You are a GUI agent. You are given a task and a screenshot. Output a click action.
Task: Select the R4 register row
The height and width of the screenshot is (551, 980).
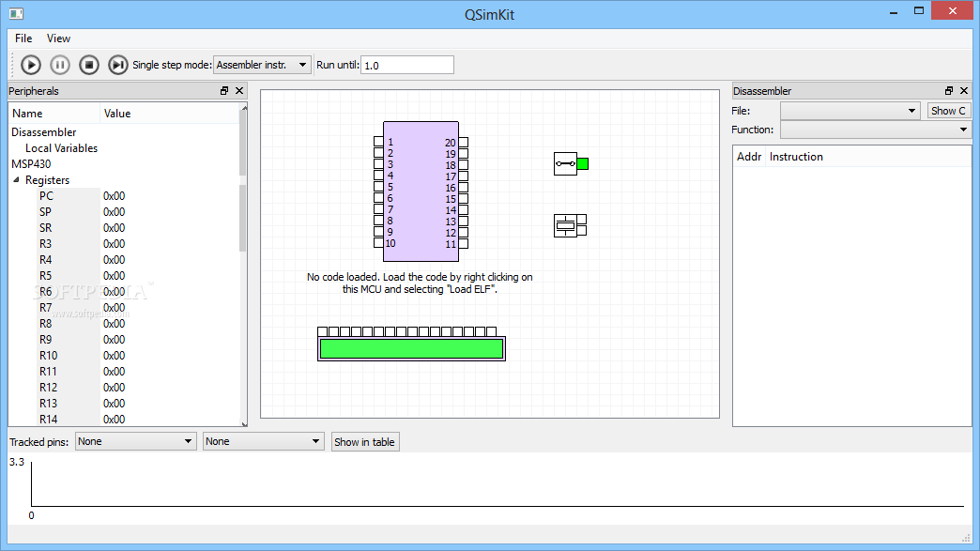click(x=124, y=260)
